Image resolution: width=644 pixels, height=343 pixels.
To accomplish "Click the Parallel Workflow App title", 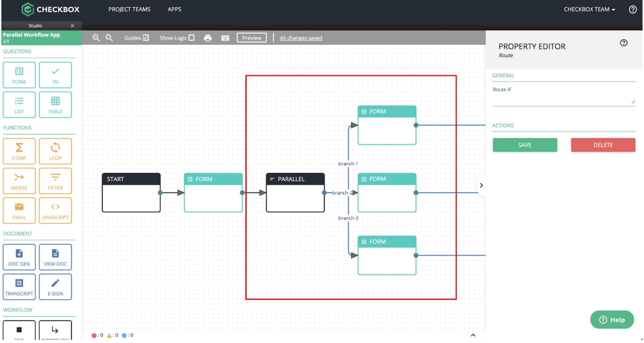I will 32,35.
